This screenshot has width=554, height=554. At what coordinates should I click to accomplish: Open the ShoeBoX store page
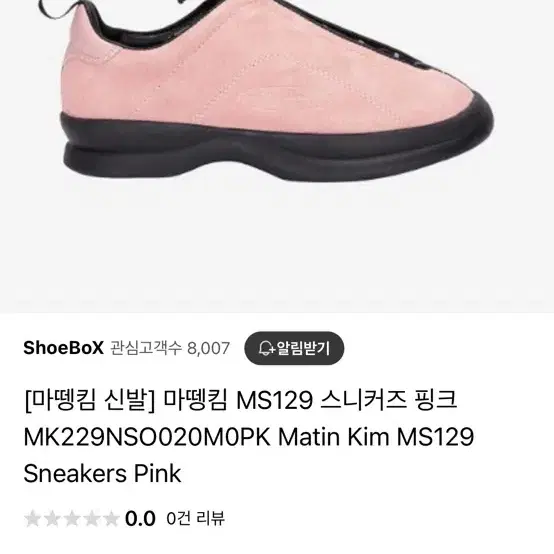click(63, 348)
